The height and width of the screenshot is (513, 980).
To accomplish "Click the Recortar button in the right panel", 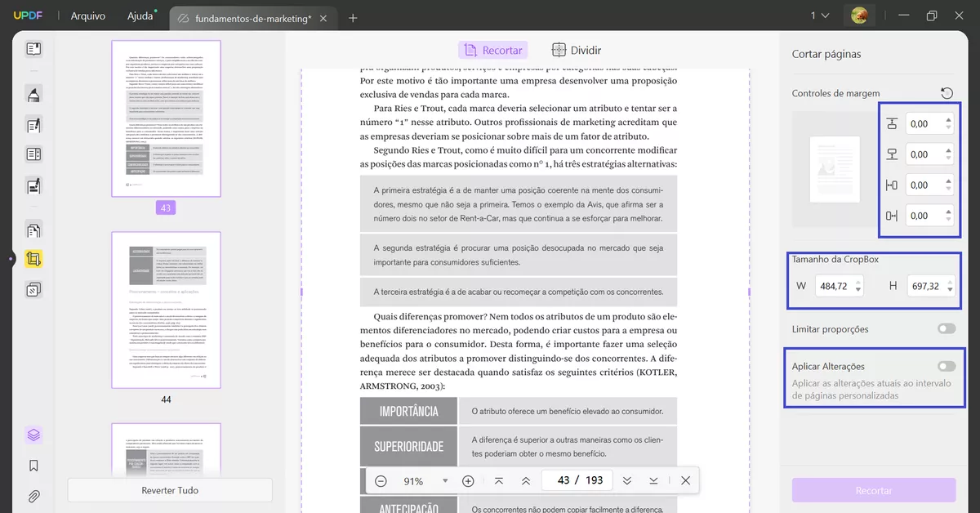I will (873, 490).
